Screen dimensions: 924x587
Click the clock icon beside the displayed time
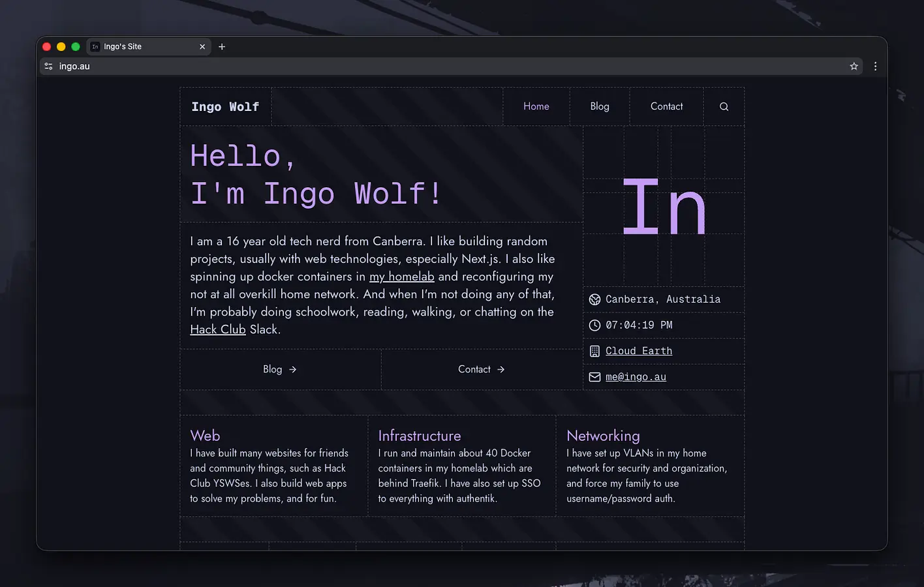[594, 325]
